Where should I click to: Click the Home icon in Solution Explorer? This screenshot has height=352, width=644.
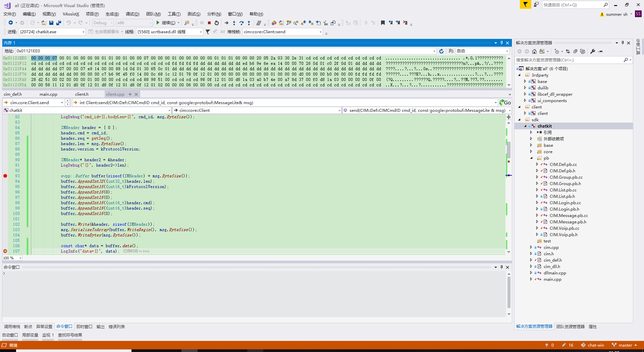[534, 51]
